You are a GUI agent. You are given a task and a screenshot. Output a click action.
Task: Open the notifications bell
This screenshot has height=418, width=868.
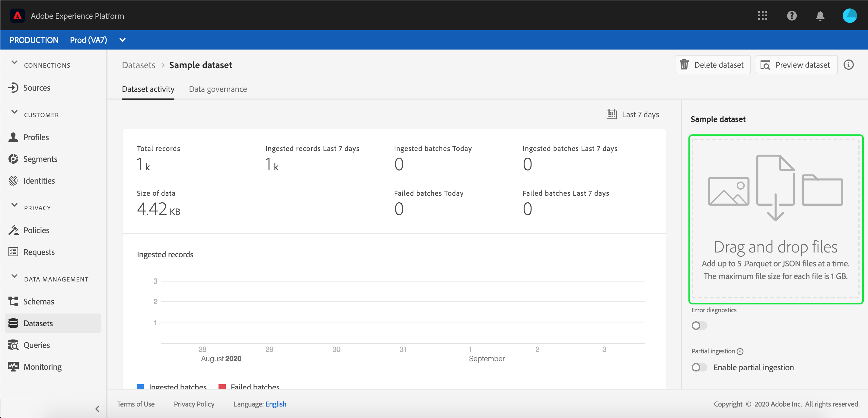pos(820,16)
